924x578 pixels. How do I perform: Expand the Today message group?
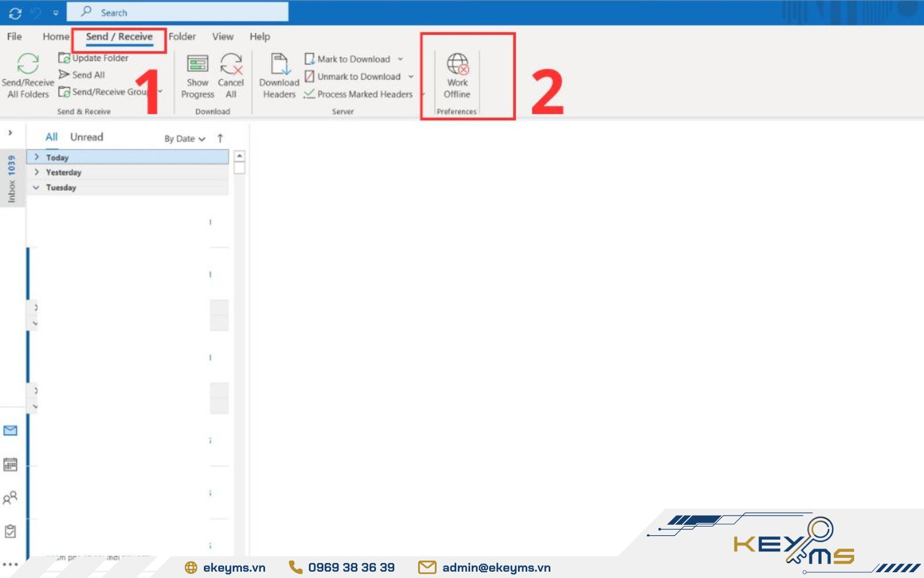[x=36, y=157]
